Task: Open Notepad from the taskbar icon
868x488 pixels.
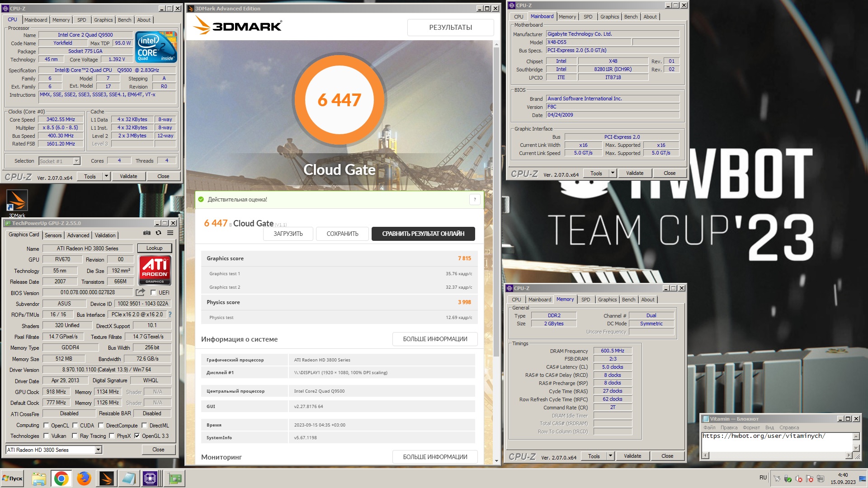Action: [x=128, y=479]
